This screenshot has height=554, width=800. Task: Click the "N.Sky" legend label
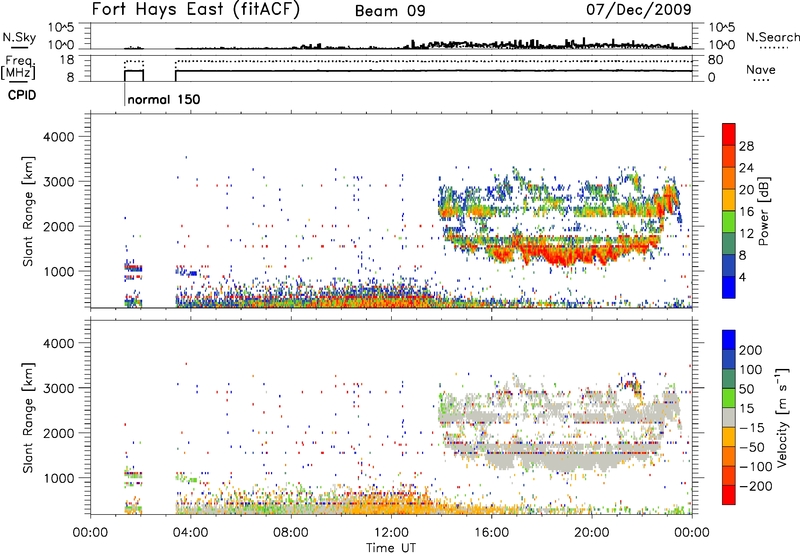pyautogui.click(x=19, y=37)
